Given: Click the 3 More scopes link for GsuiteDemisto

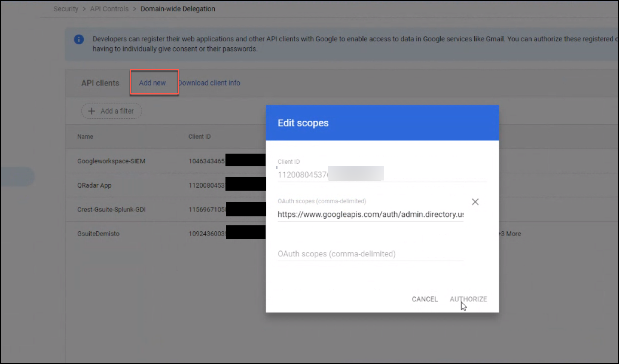Looking at the screenshot, I should 511,234.
